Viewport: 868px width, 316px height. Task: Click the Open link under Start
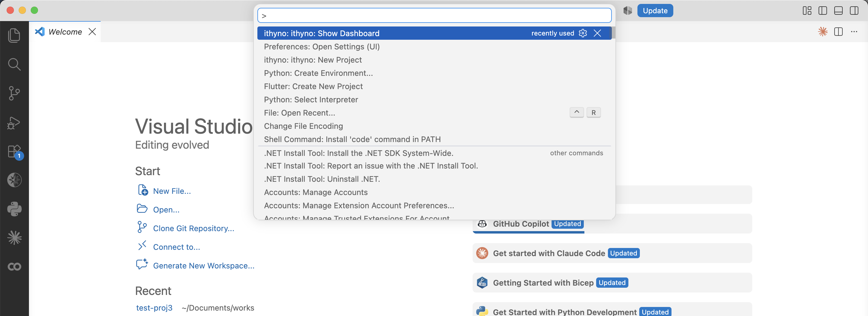(166, 210)
